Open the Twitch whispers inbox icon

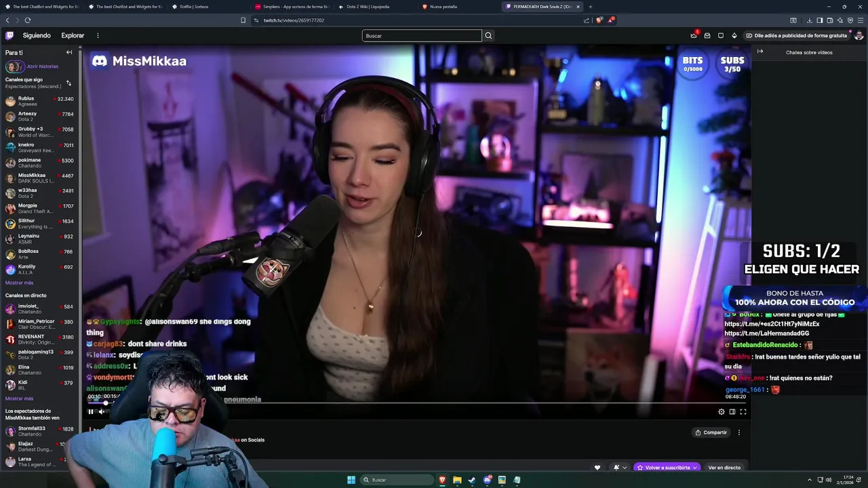coord(707,35)
